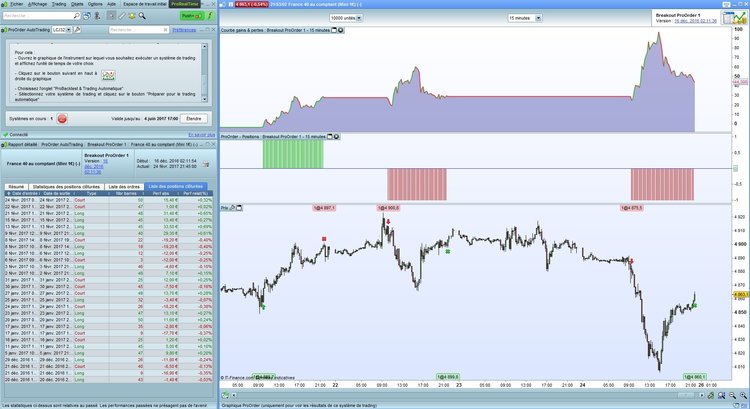This screenshot has height=409, width=750.
Task: Click the print icon in detailed report
Action: (206, 165)
